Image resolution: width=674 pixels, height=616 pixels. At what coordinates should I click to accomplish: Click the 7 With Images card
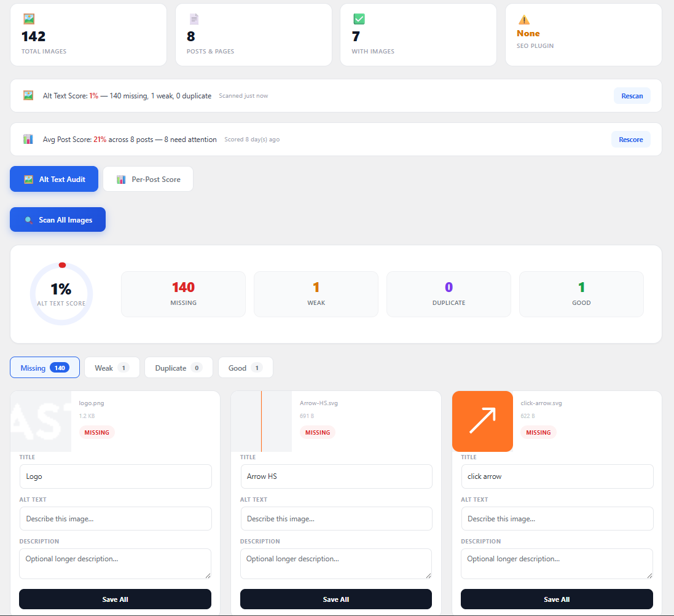[418, 35]
